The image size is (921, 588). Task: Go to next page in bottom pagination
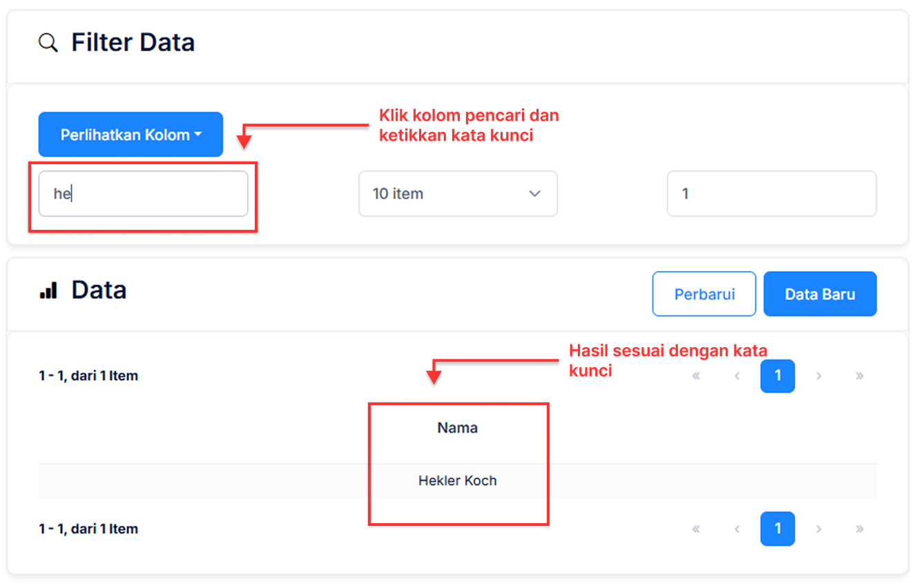tap(819, 529)
